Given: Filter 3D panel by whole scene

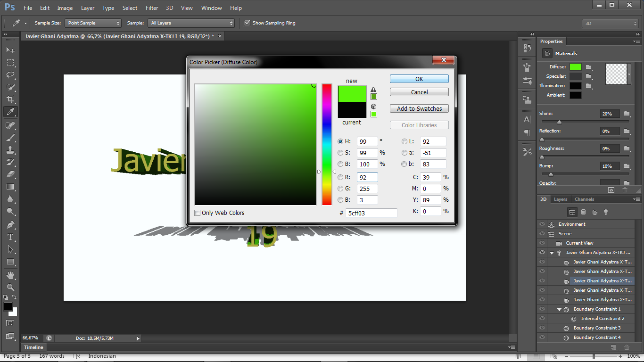Looking at the screenshot, I should (x=572, y=212).
